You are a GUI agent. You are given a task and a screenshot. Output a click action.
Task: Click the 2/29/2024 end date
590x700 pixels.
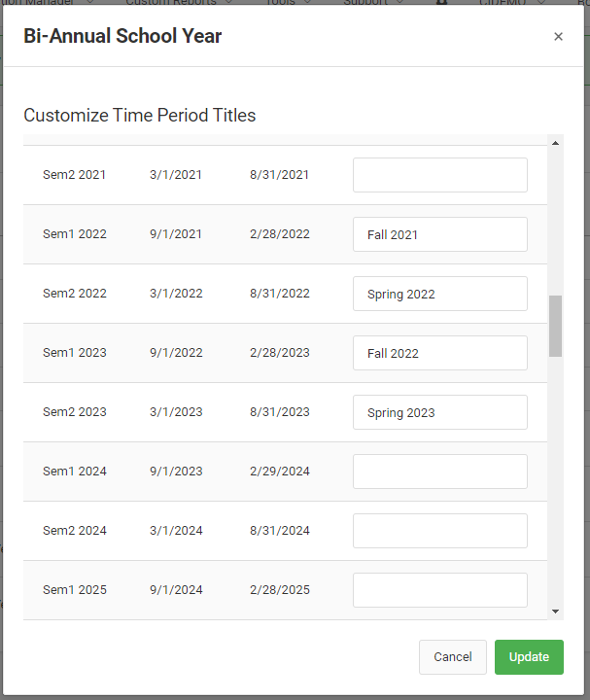click(x=280, y=472)
